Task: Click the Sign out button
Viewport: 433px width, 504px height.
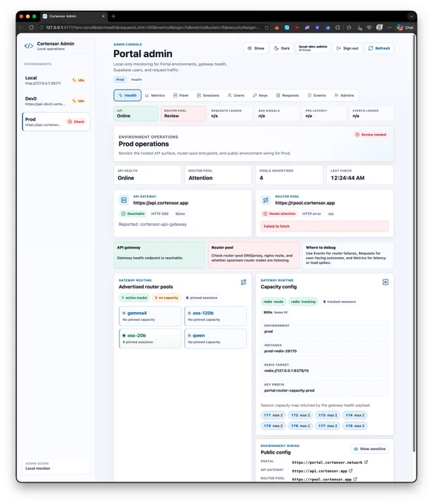Action: [x=347, y=48]
